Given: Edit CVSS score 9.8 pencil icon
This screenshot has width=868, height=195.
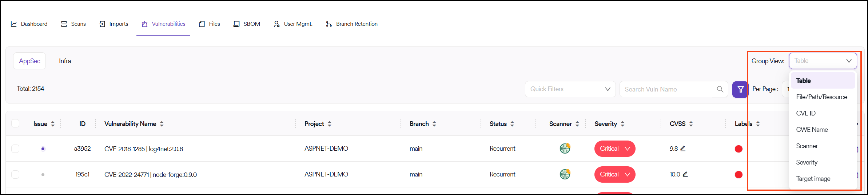Looking at the screenshot, I should (x=683, y=149).
